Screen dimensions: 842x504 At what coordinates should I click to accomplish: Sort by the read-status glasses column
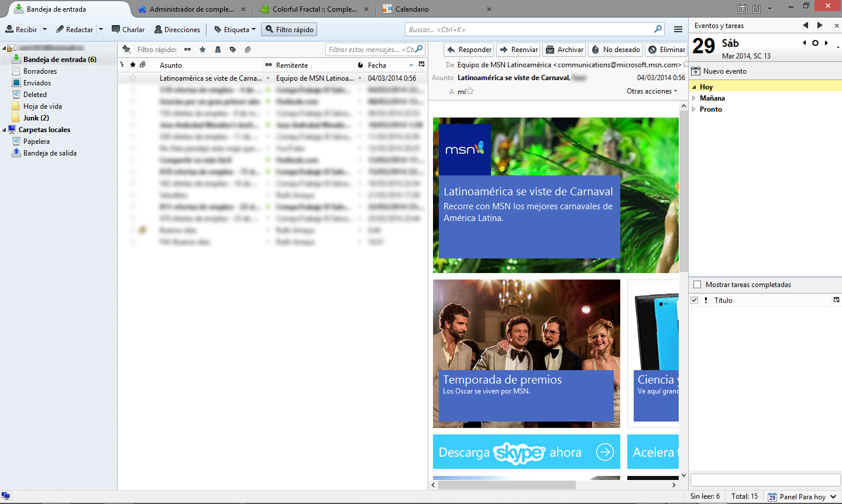point(269,65)
